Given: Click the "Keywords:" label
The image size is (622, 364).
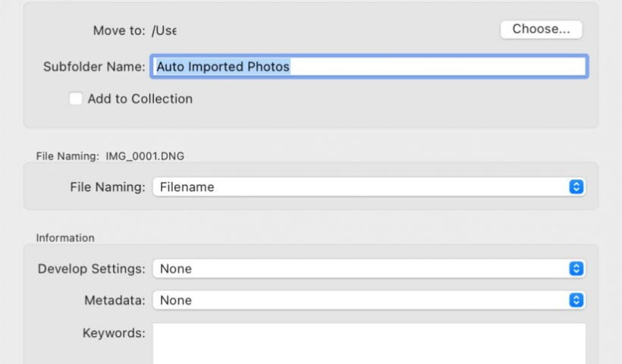Looking at the screenshot, I should pyautogui.click(x=113, y=332).
